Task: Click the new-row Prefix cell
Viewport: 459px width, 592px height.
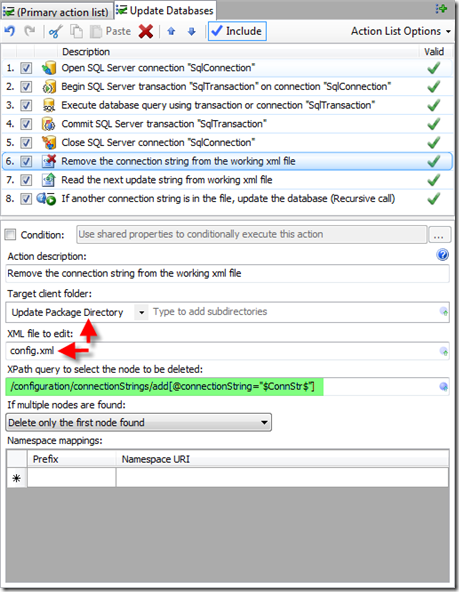Action: (71, 478)
